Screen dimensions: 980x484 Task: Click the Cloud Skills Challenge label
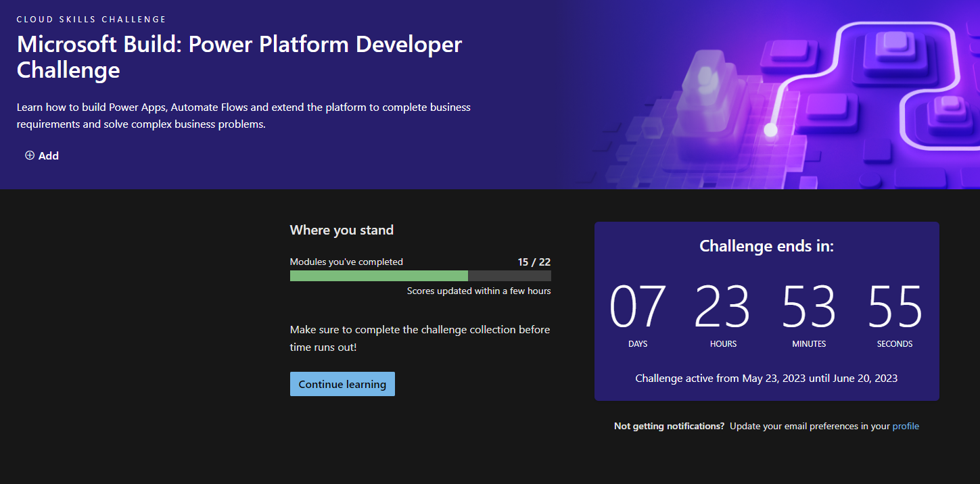[91, 20]
